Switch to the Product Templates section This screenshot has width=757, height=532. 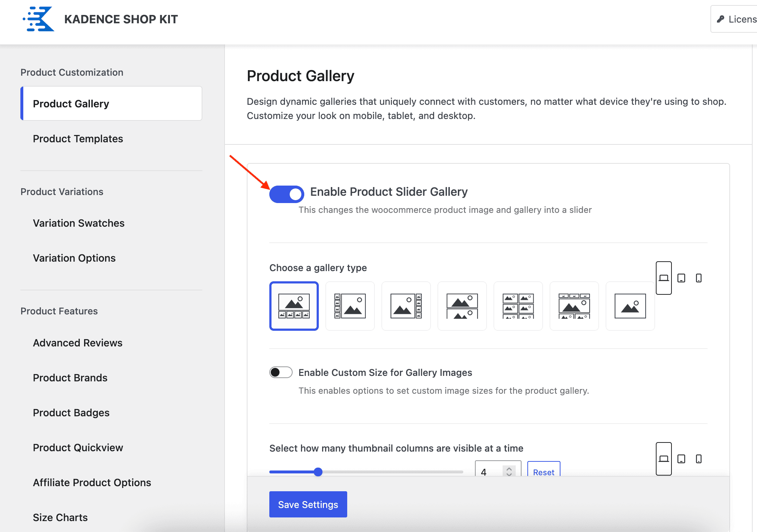tap(78, 139)
